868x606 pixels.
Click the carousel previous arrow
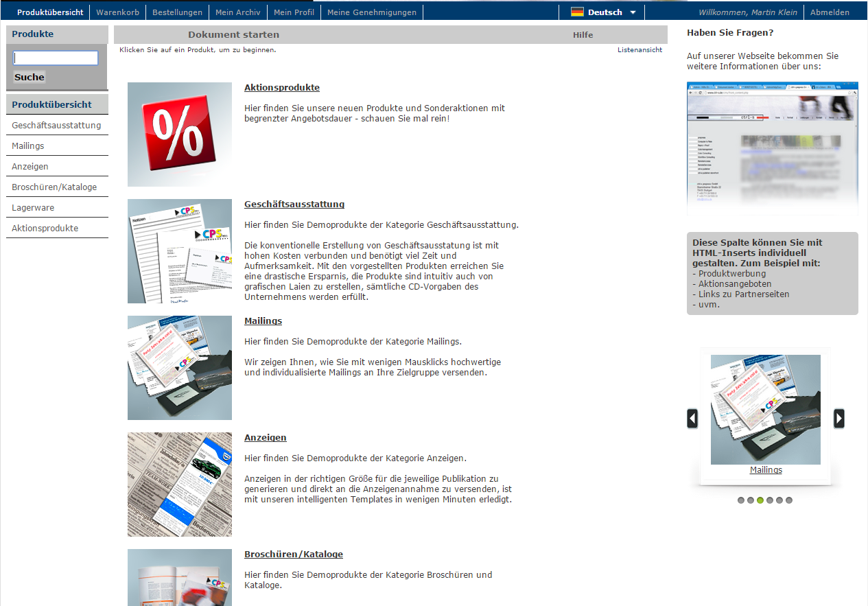(692, 419)
